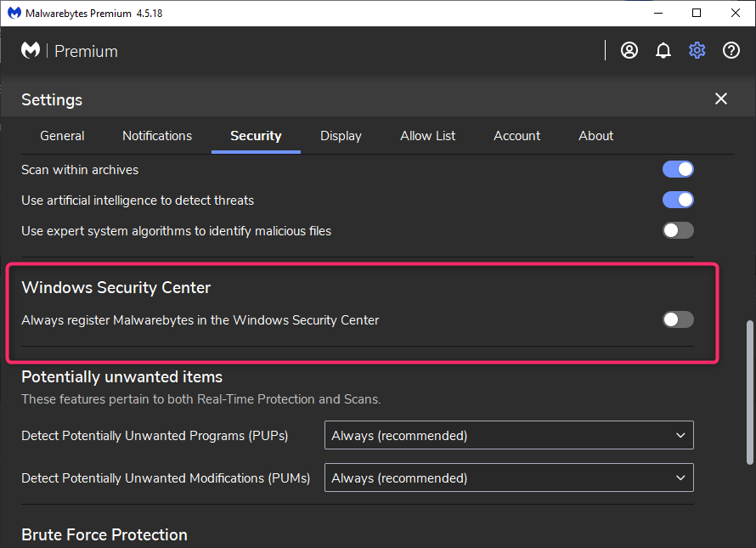
Task: Open the account profile icon
Action: (x=629, y=50)
